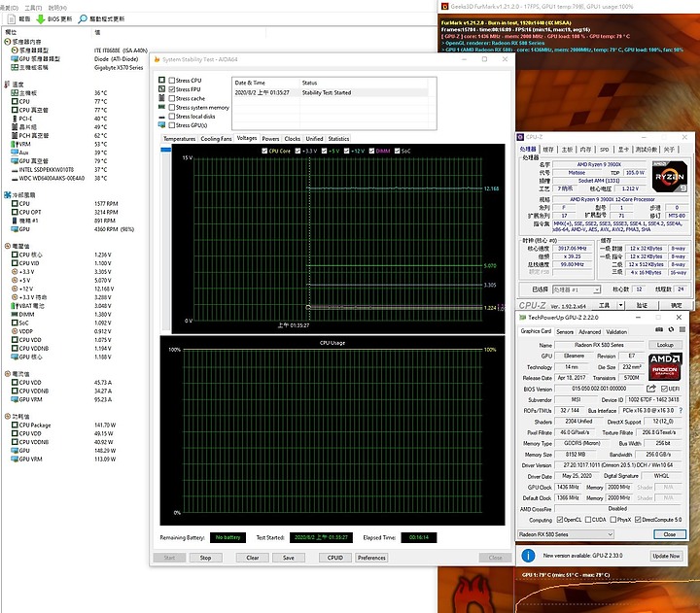Image resolution: width=700 pixels, height=613 pixels.
Task: Click the FurMark title bar icon
Action: [444, 6]
